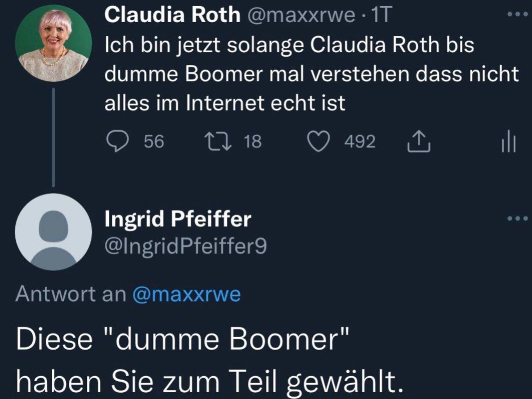The width and height of the screenshot is (532, 399).
Task: Like the tweet with the heart icon
Action: (318, 141)
